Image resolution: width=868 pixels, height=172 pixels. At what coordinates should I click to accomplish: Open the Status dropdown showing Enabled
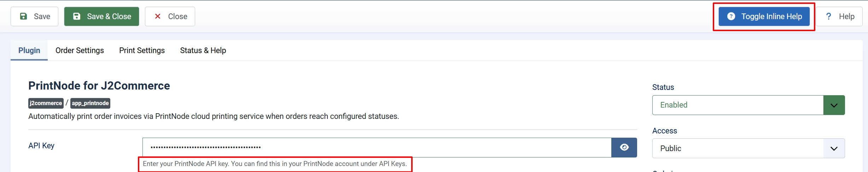748,105
